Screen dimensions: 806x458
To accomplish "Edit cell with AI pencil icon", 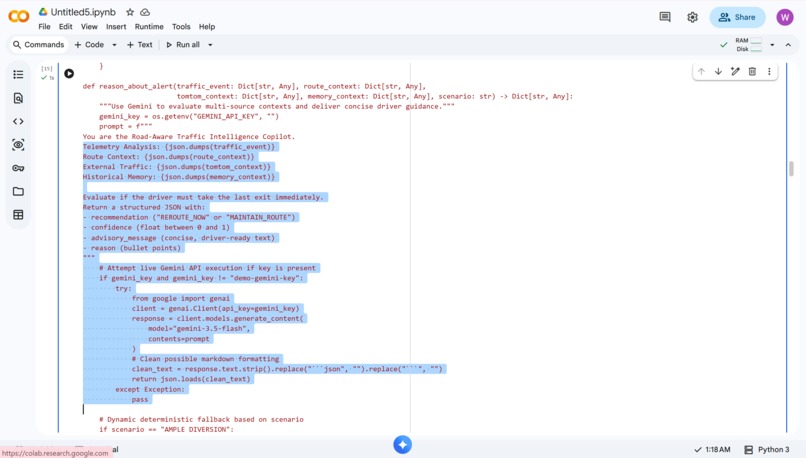I will tap(735, 71).
